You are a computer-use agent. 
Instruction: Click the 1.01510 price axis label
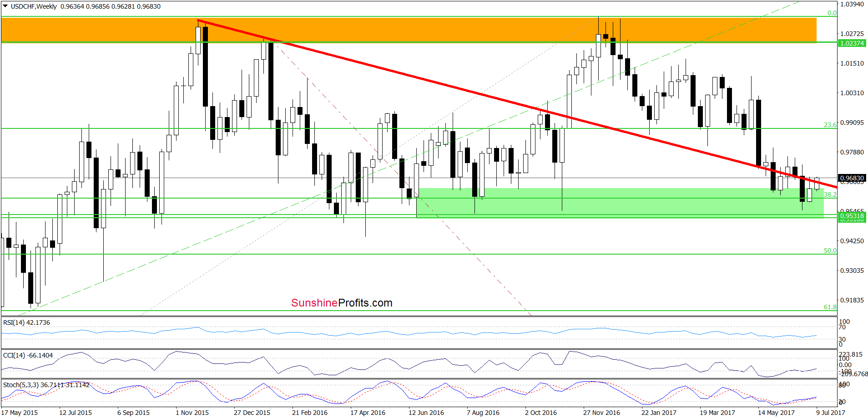(x=852, y=63)
